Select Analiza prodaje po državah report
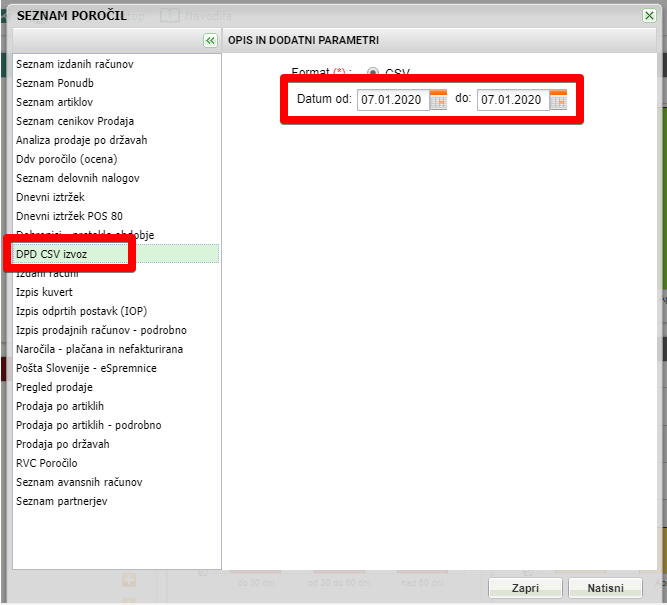Image resolution: width=667 pixels, height=605 pixels. pyautogui.click(x=116, y=140)
